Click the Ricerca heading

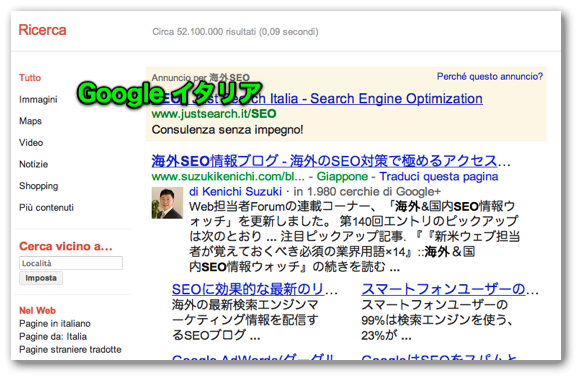tap(42, 30)
